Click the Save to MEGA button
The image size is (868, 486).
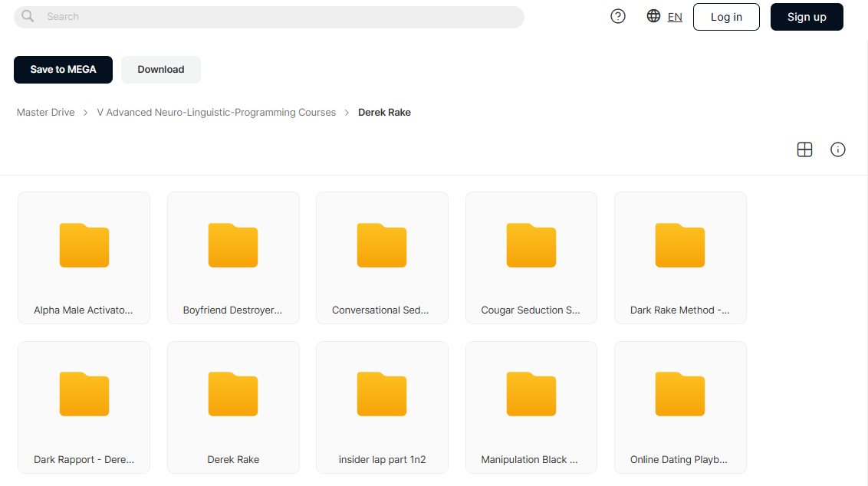pyautogui.click(x=63, y=70)
